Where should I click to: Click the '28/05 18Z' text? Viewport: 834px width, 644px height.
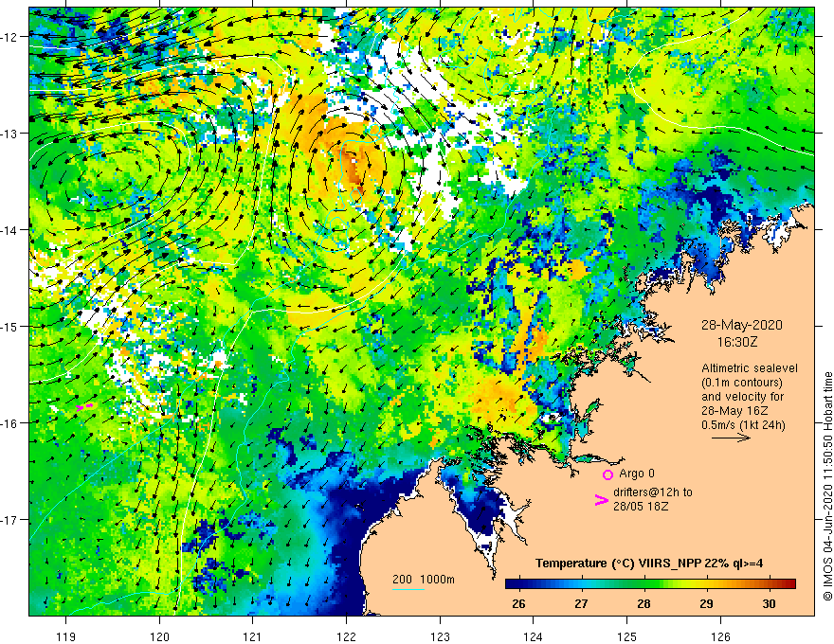[x=641, y=507]
